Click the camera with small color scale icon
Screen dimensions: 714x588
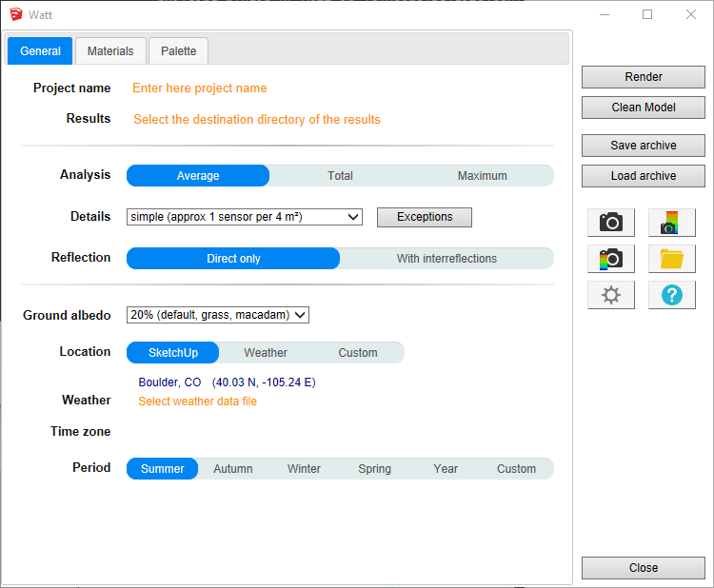[x=610, y=259]
